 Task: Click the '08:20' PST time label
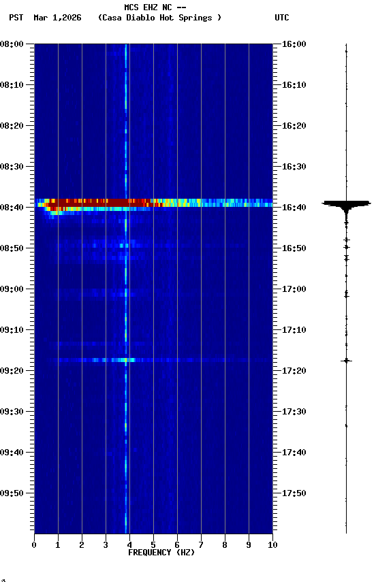pos(12,126)
